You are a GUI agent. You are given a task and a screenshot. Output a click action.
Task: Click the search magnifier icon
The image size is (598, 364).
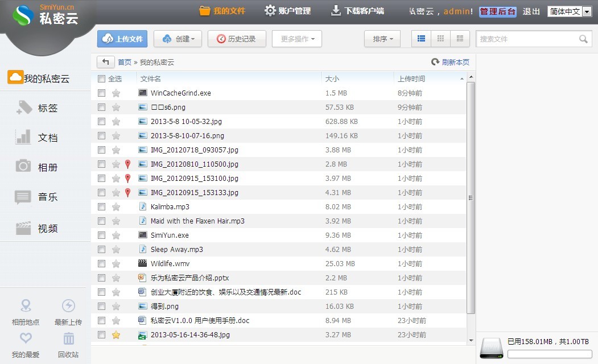(583, 39)
